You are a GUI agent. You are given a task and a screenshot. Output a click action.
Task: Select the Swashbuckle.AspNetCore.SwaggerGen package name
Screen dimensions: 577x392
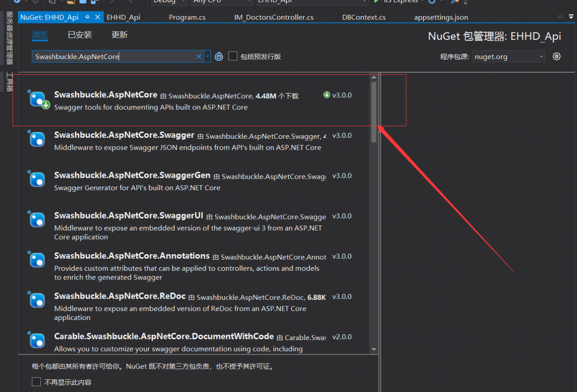click(132, 175)
